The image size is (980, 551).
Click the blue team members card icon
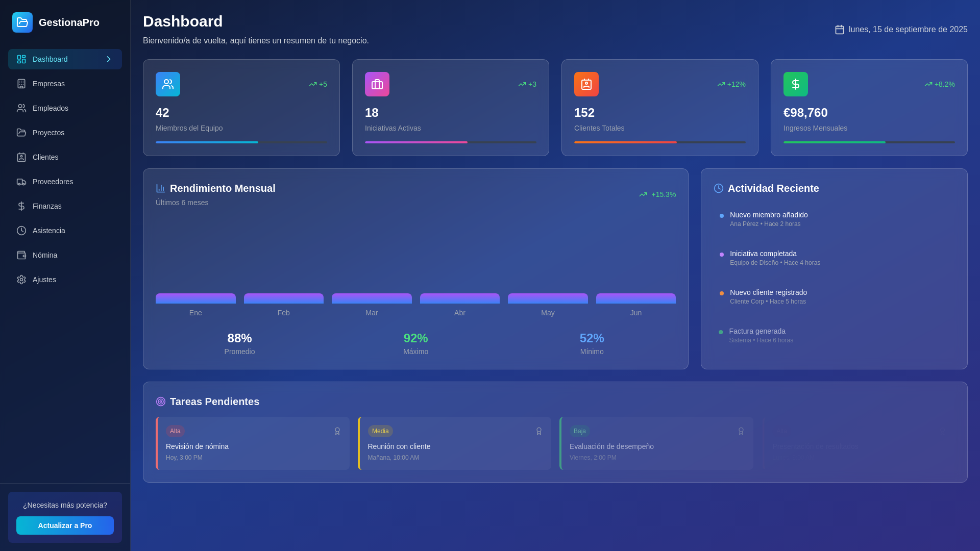[168, 84]
